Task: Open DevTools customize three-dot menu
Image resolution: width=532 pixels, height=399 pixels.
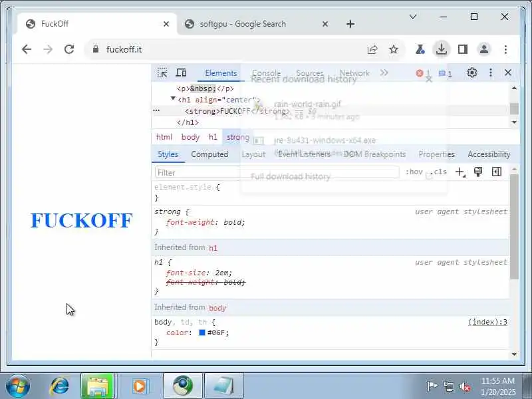Action: [491, 72]
